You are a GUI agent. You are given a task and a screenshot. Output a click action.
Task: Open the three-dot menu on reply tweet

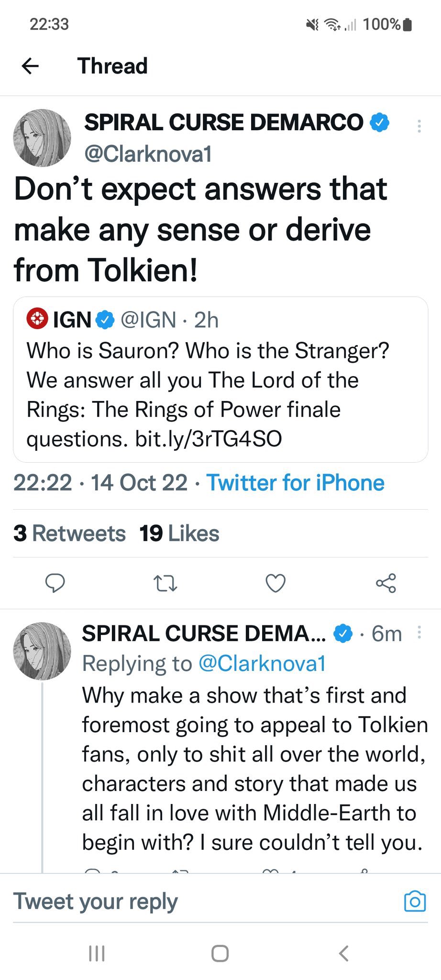pyautogui.click(x=419, y=632)
